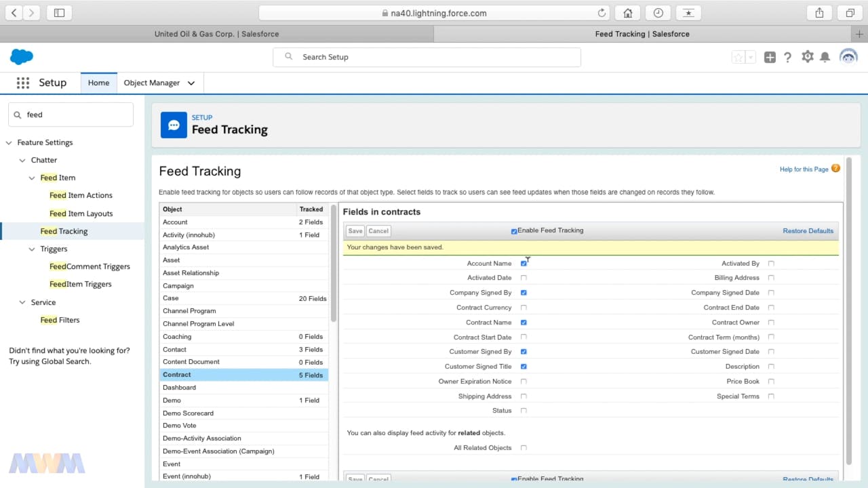Switch to the Home tab
The image size is (868, 488).
98,83
